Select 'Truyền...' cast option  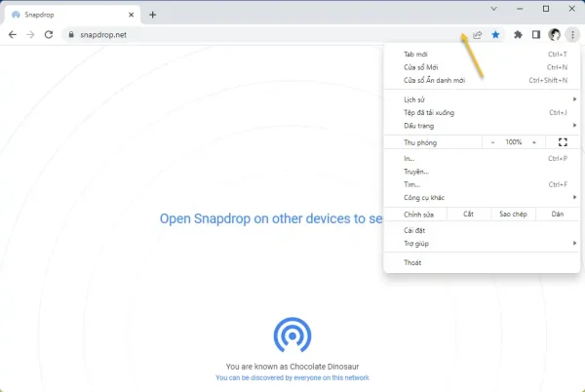(482, 172)
